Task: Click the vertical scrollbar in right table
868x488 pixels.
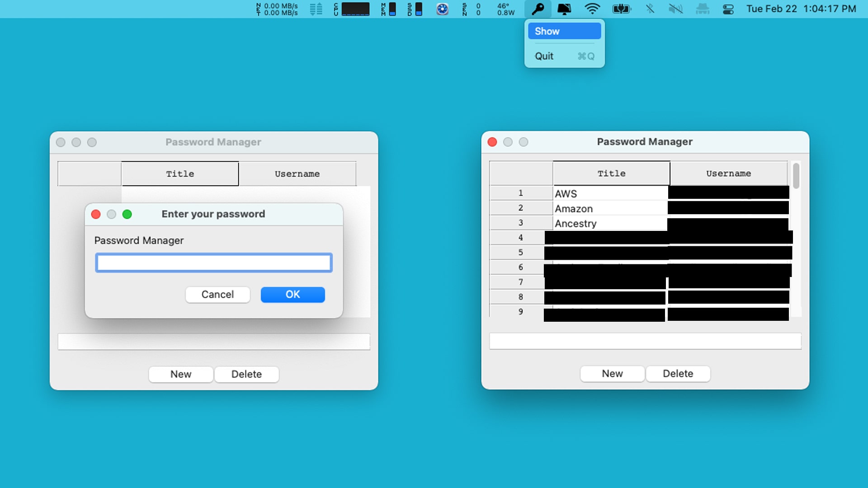Action: pos(796,176)
